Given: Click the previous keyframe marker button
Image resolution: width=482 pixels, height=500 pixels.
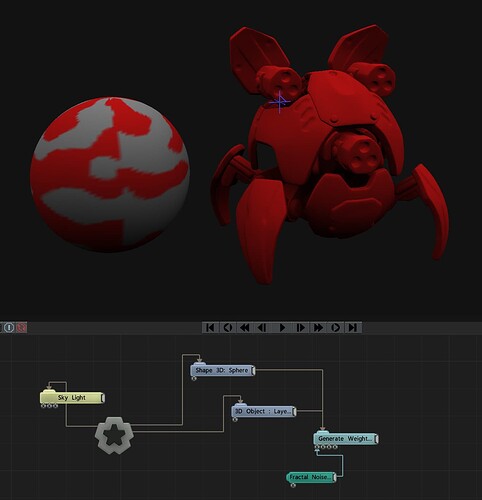Looking at the screenshot, I should point(228,328).
